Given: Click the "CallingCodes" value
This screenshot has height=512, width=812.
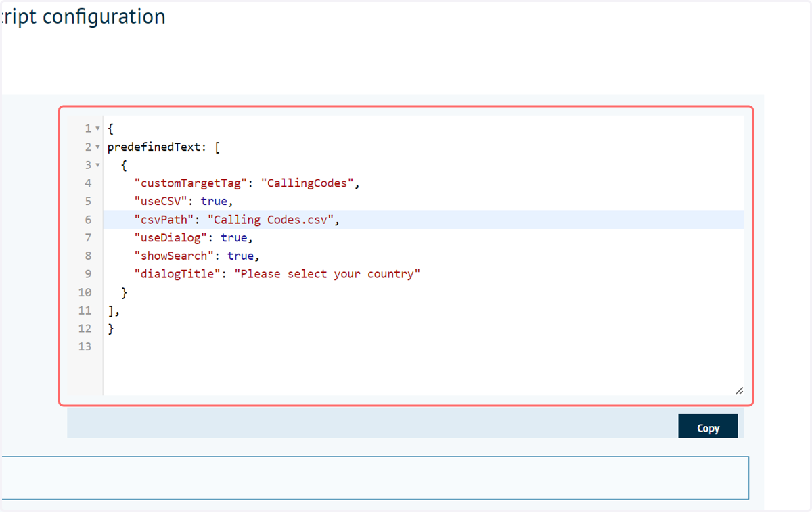Looking at the screenshot, I should click(x=307, y=183).
